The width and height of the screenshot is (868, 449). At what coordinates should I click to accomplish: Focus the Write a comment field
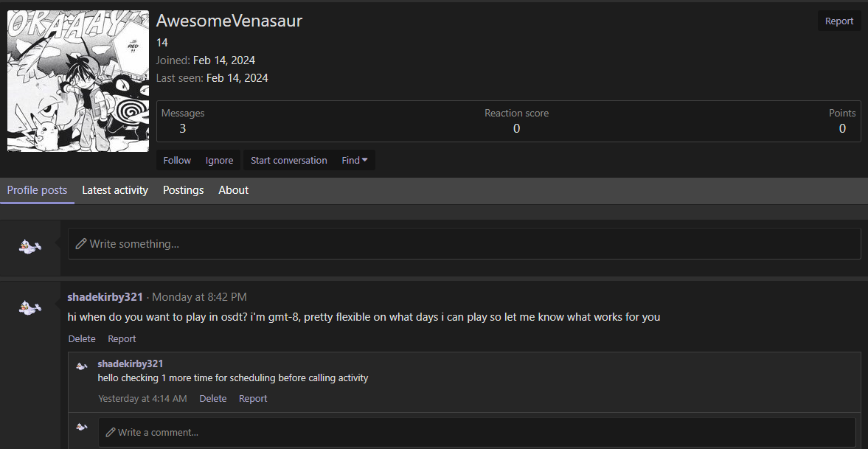[477, 432]
